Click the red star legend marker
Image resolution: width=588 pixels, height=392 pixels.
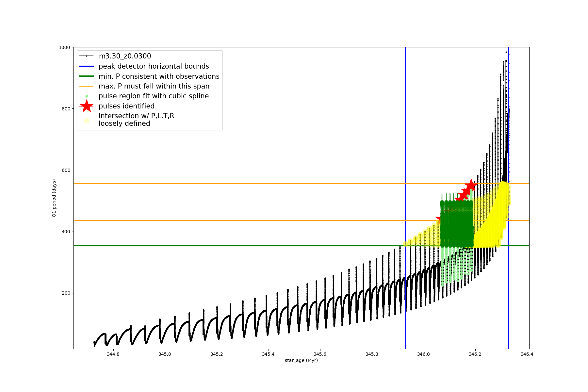point(87,106)
